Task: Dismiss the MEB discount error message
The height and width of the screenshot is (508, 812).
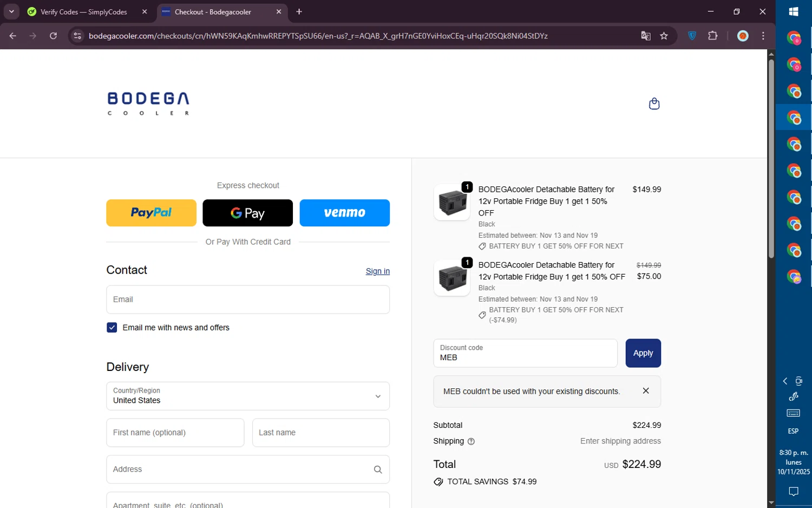Action: [x=646, y=390]
